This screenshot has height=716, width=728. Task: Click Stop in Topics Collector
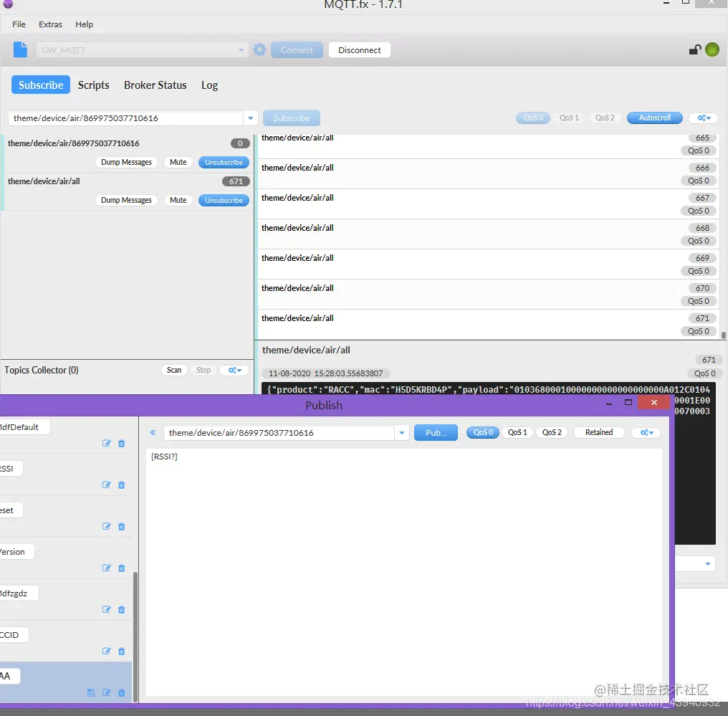click(x=203, y=370)
